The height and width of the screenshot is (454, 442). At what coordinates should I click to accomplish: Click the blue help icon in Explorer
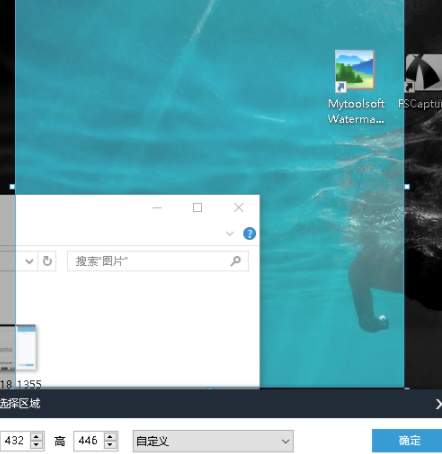pos(249,233)
